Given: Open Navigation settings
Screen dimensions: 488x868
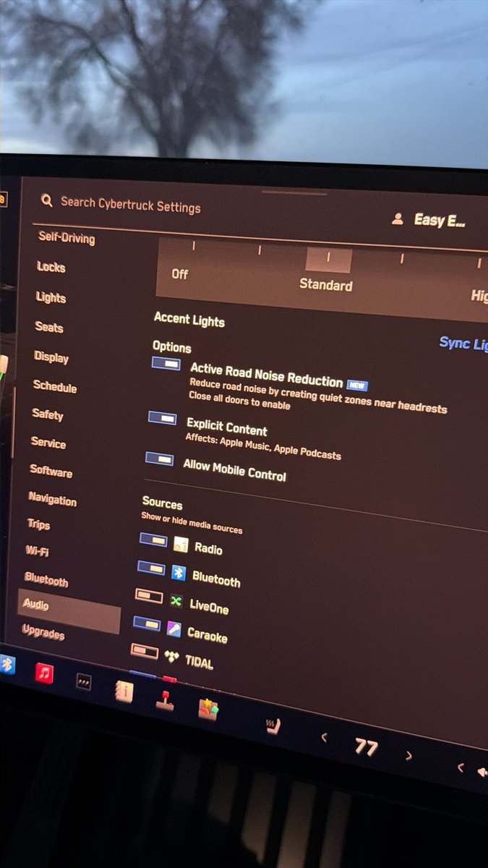Looking at the screenshot, I should 53,500.
